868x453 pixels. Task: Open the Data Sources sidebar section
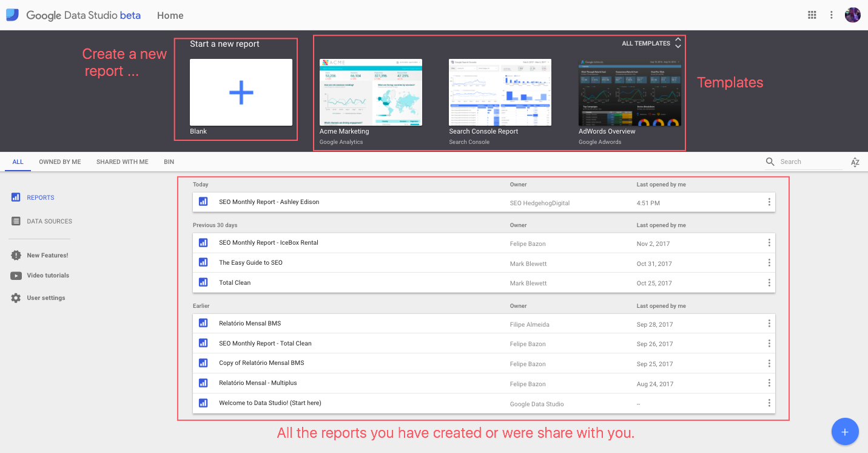tap(48, 221)
